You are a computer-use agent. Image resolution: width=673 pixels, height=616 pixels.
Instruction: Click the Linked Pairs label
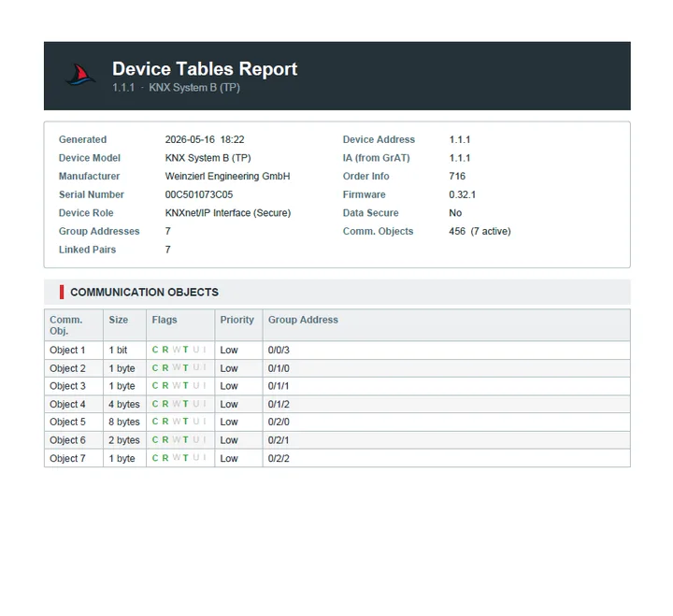(87, 250)
